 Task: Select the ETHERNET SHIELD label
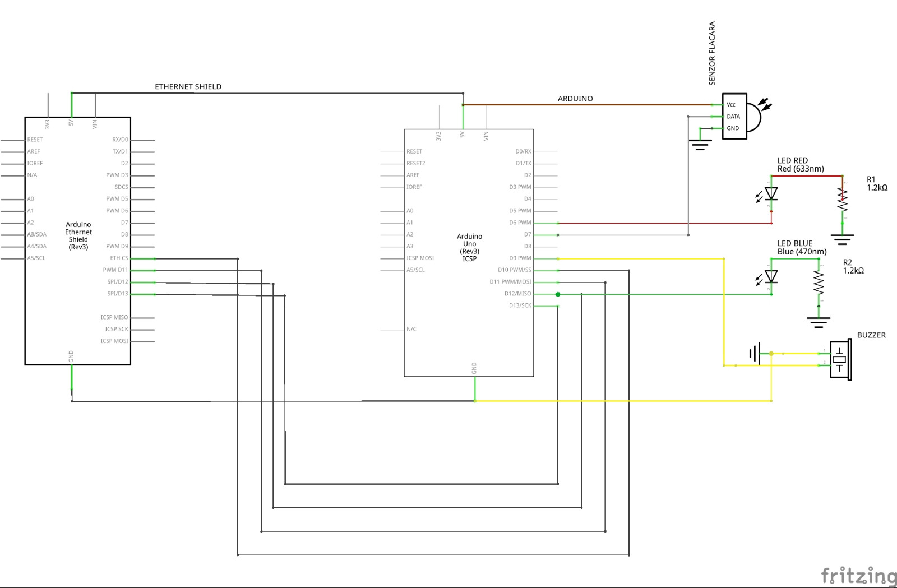coord(188,87)
